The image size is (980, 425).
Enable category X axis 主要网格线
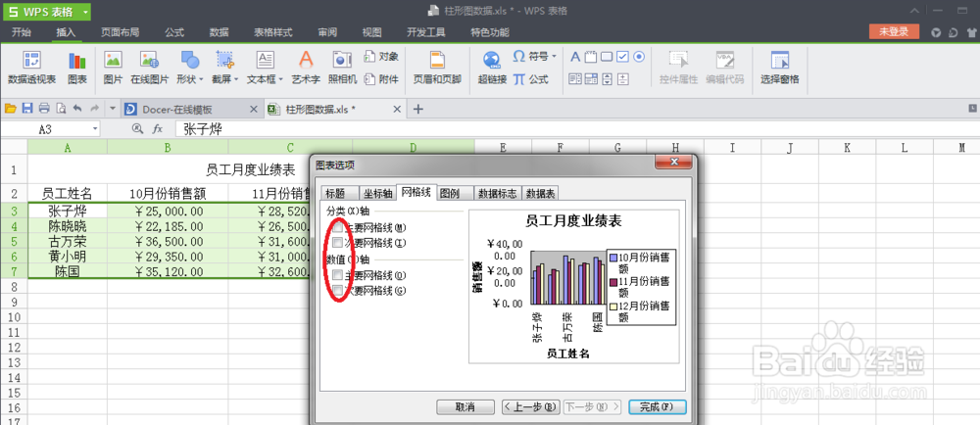tap(337, 228)
